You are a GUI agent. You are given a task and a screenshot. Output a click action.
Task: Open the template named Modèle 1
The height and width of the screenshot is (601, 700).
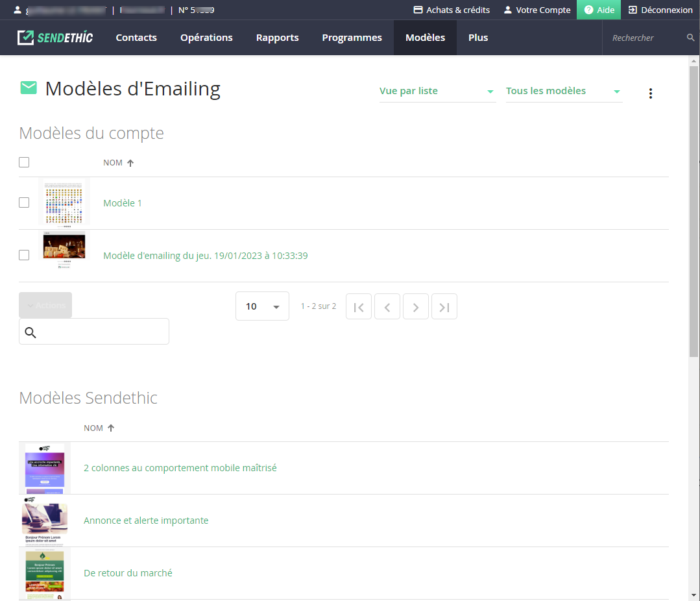(122, 202)
